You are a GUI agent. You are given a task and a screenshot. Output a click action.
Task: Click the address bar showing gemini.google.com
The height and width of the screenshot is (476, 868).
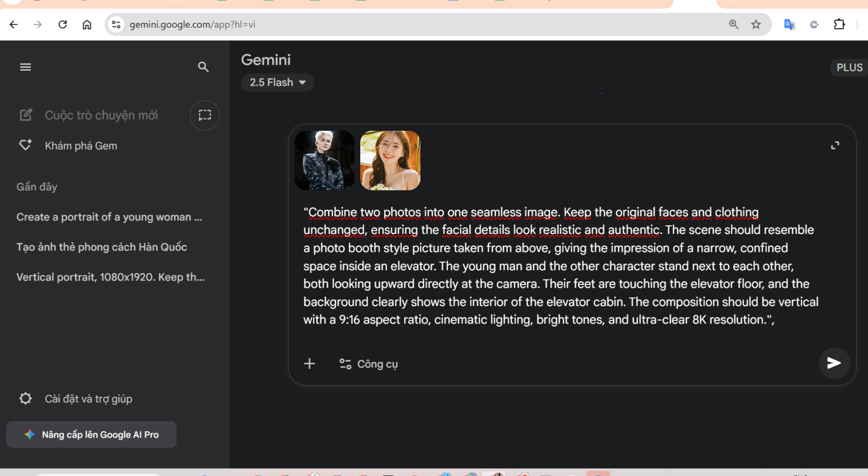point(380,24)
